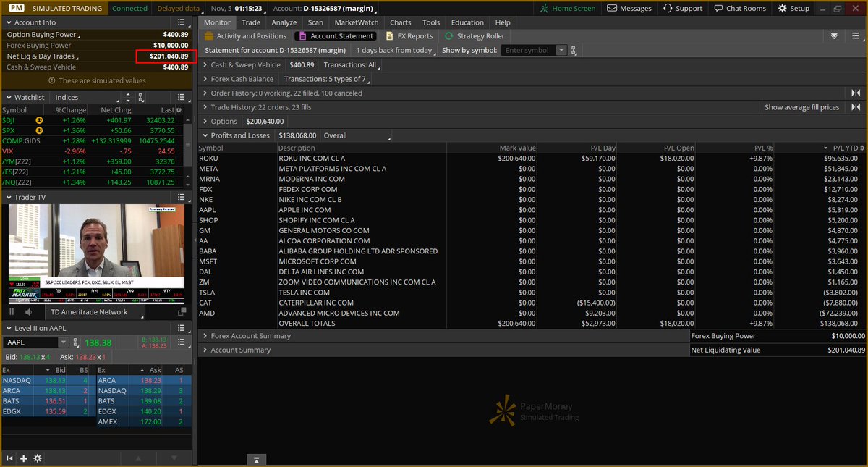Click the double-arrow collapse icon at top right
Viewport: 868px width, 467px height.
coord(834,35)
